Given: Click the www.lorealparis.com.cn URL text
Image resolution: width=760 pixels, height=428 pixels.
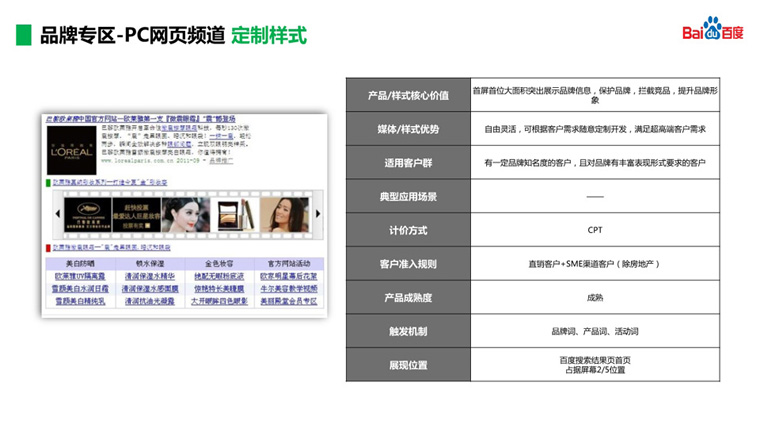Looking at the screenshot, I should [137, 160].
